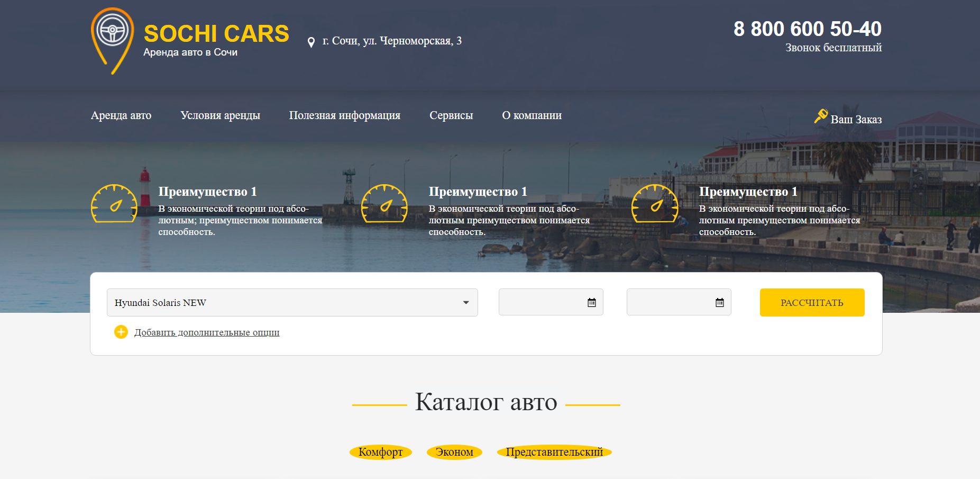980x479 pixels.
Task: Click the first speedometer advantage icon
Action: coord(114,204)
